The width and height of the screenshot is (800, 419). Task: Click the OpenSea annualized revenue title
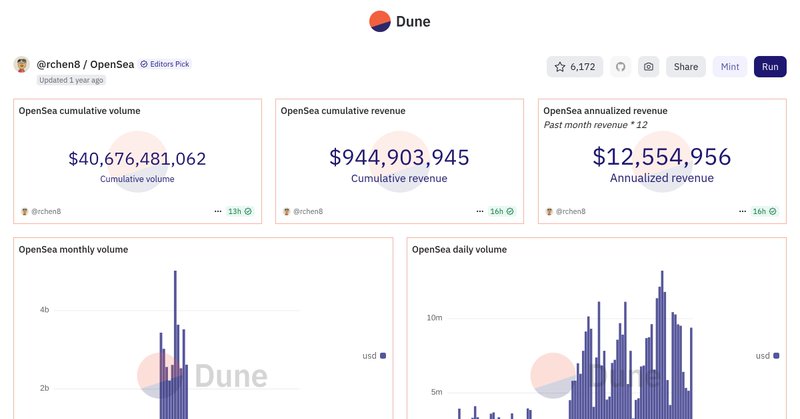605,111
